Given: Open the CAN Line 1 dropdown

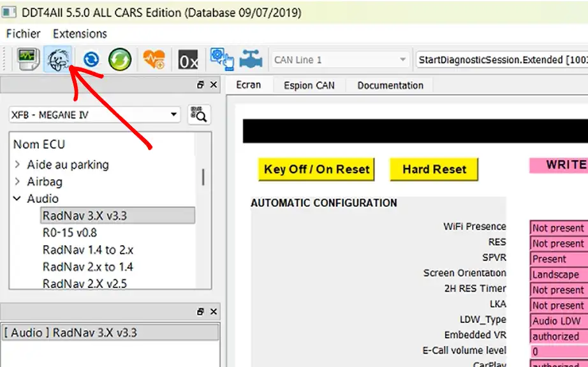Looking at the screenshot, I should pyautogui.click(x=340, y=59).
